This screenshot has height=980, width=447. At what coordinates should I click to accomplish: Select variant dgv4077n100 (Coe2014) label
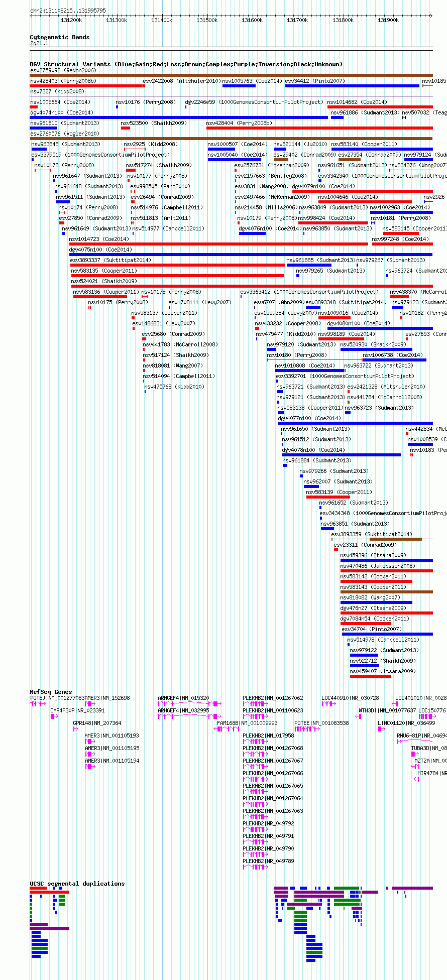(x=309, y=418)
